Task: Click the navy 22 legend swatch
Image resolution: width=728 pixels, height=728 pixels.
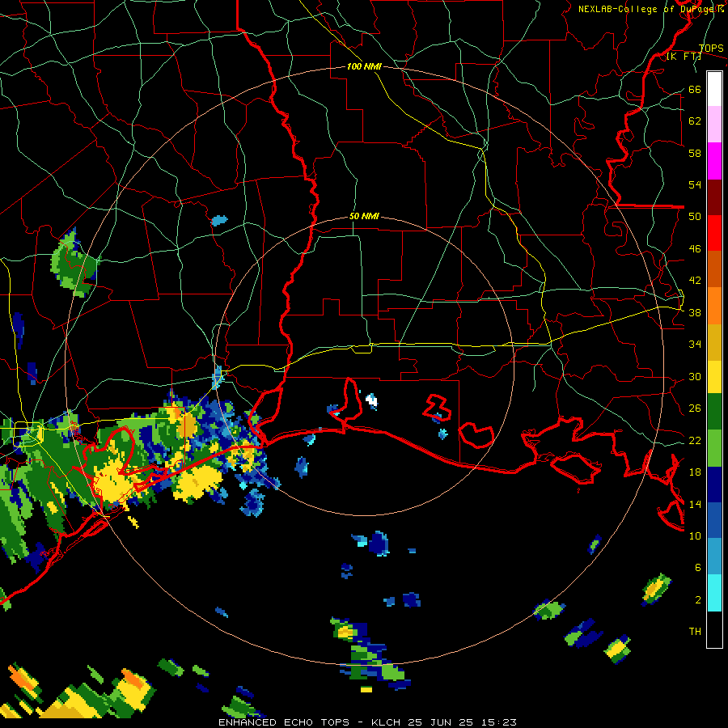Action: pos(714,485)
